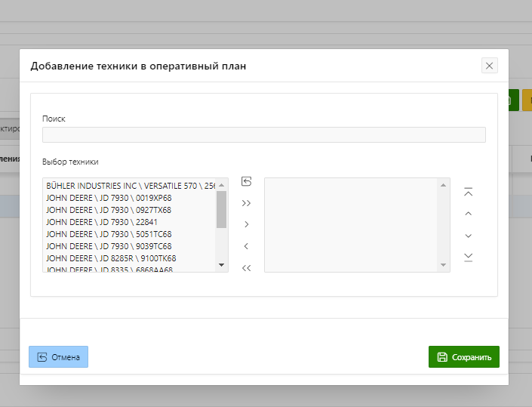Choose JOHN DEERE JD 7930 22841
Image resolution: width=532 pixels, height=407 pixels.
tap(101, 222)
